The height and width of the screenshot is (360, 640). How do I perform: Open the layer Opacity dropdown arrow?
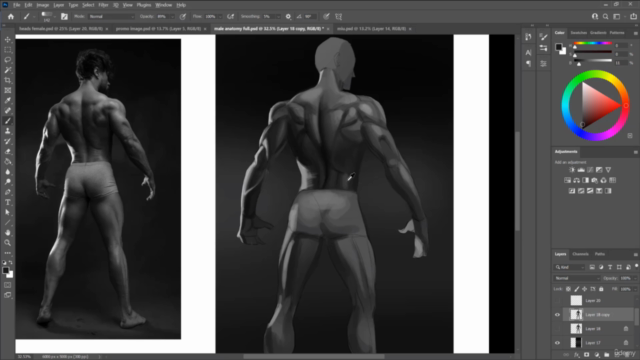[x=635, y=278]
